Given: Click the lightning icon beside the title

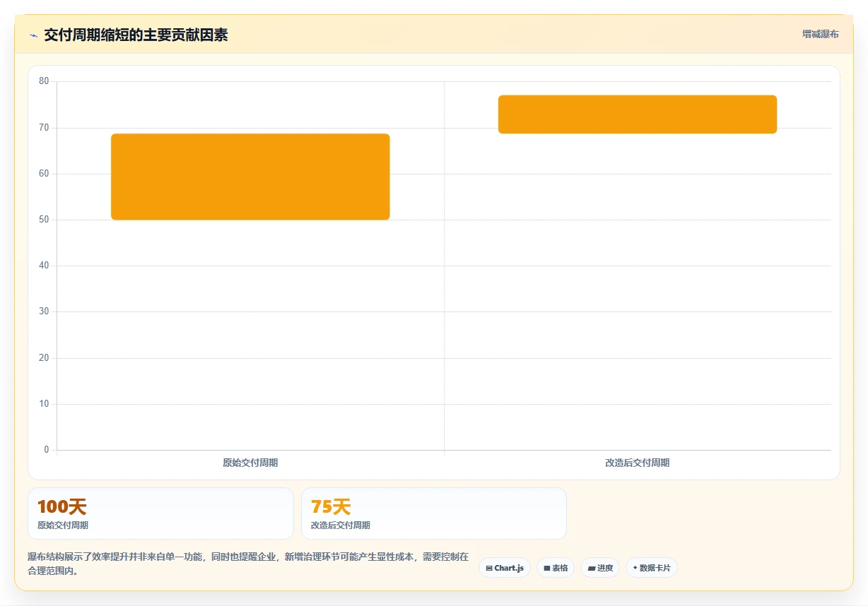Looking at the screenshot, I should pyautogui.click(x=34, y=35).
